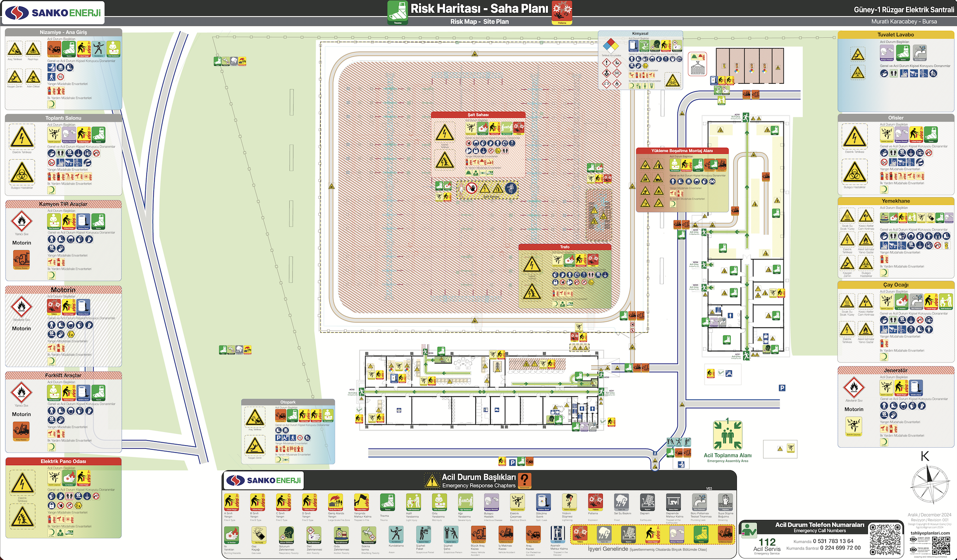Select the Yemekhane panel header
Viewport: 957px width, 560px height.
click(895, 201)
